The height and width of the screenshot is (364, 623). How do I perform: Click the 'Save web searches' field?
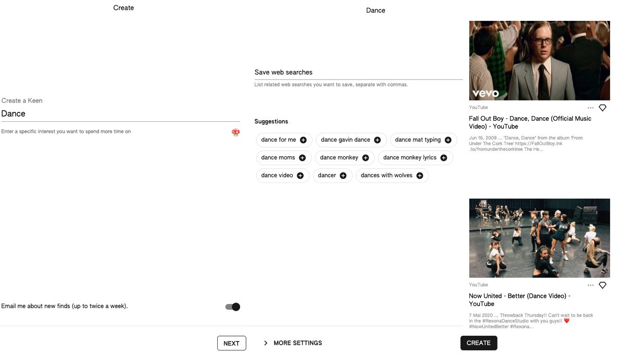(358, 72)
